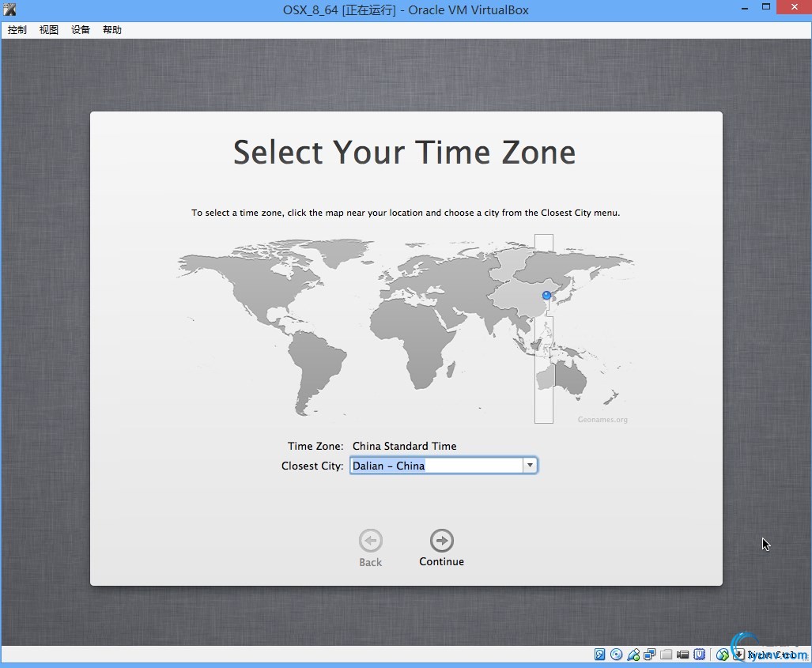
Task: Open the 控制 menu
Action: [x=17, y=30]
